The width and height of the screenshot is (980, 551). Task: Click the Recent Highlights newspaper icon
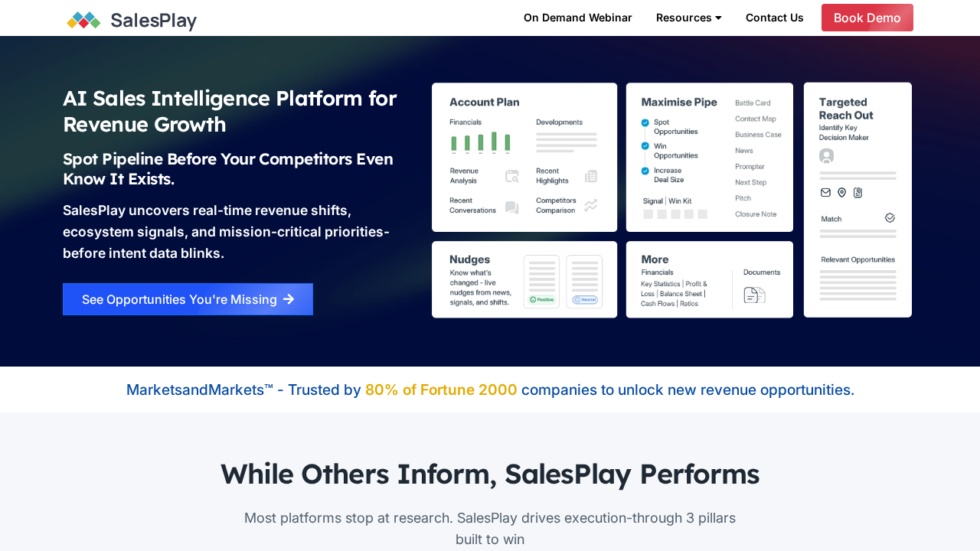click(x=591, y=176)
